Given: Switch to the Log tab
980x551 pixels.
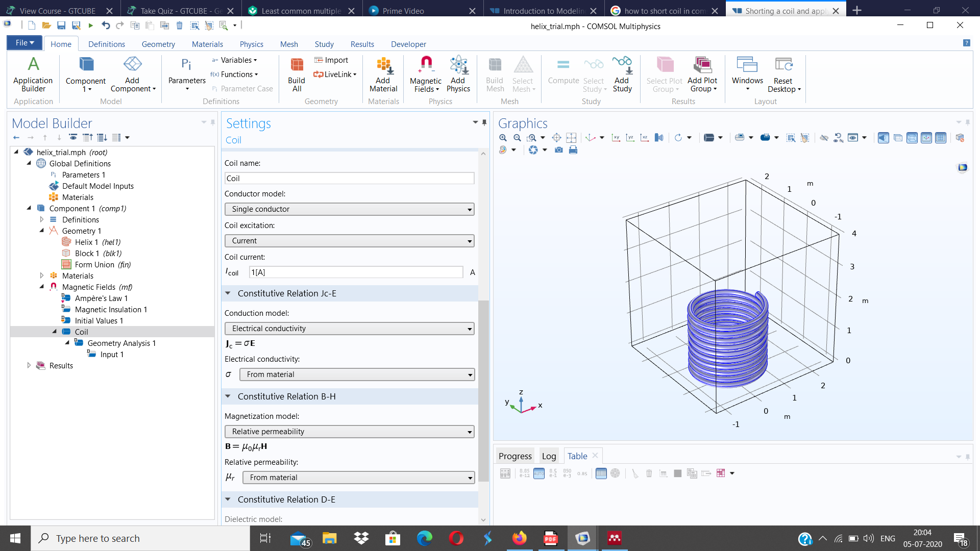Looking at the screenshot, I should coord(549,456).
